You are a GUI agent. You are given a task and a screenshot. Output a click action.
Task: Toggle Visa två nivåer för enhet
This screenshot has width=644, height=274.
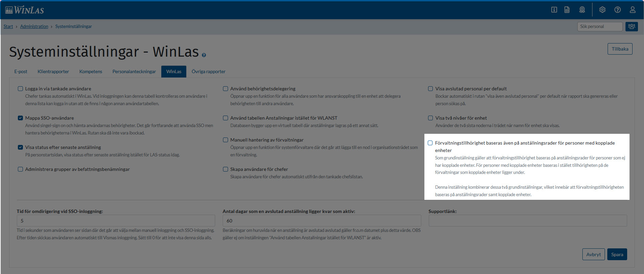tap(430, 118)
